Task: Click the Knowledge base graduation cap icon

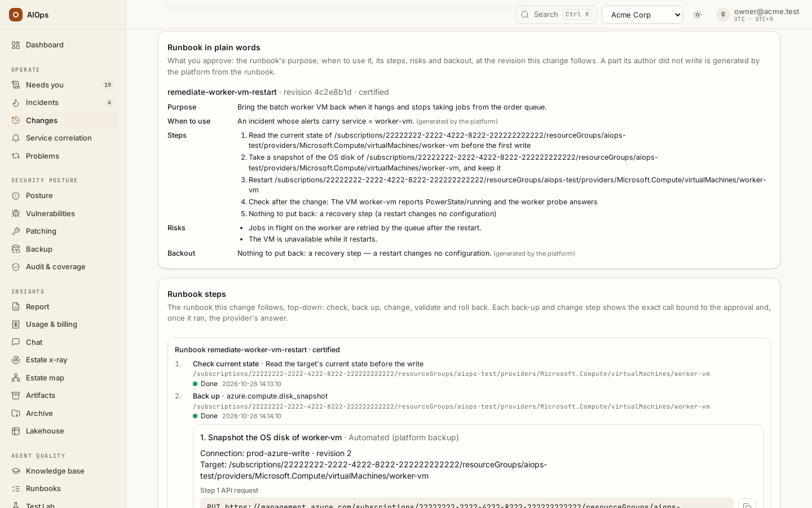Action: 16,471
